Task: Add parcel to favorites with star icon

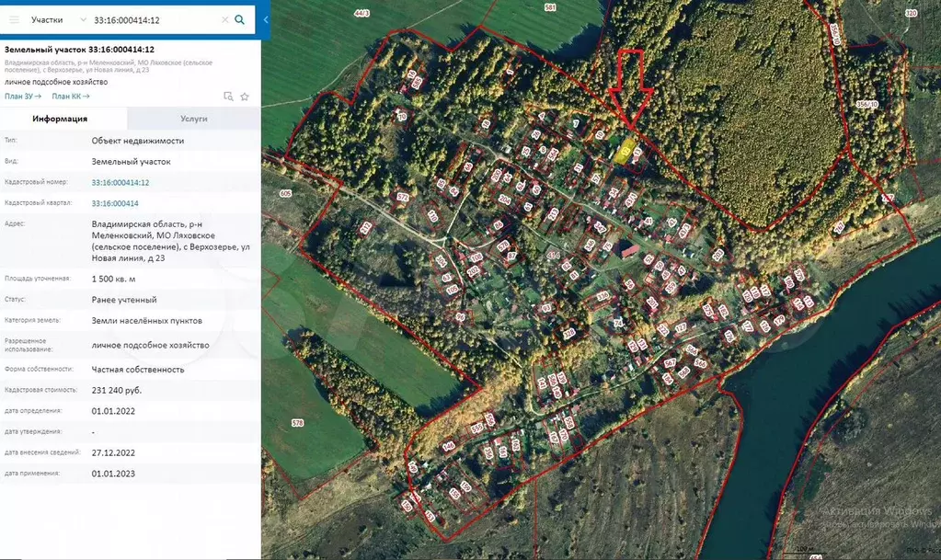Action: [x=245, y=97]
